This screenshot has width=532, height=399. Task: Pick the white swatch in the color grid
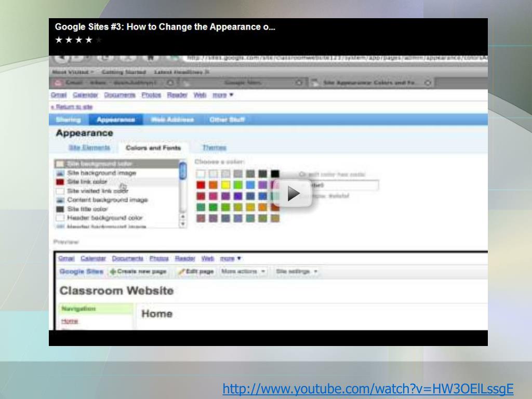[201, 174]
